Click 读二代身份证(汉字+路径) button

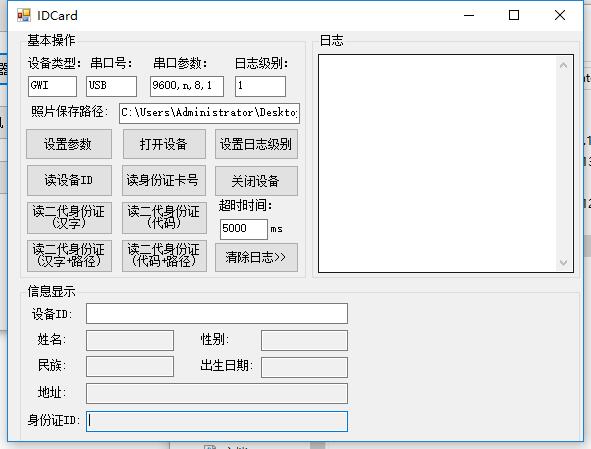click(69, 256)
